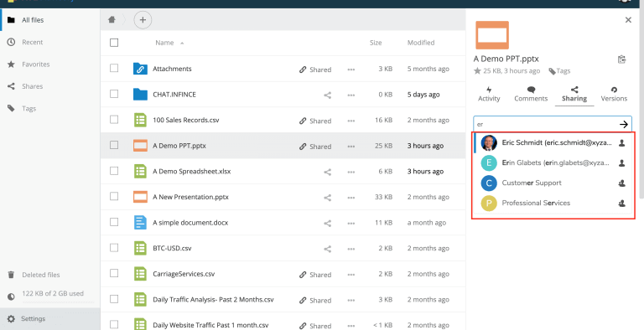Sort files by Name column header

click(164, 43)
